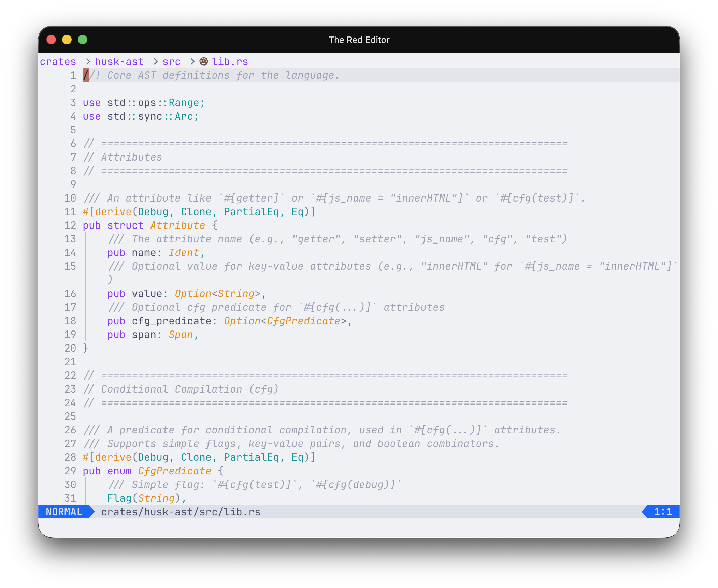Click the name field on line 14
Screen dimensions: 718x588
(x=144, y=252)
